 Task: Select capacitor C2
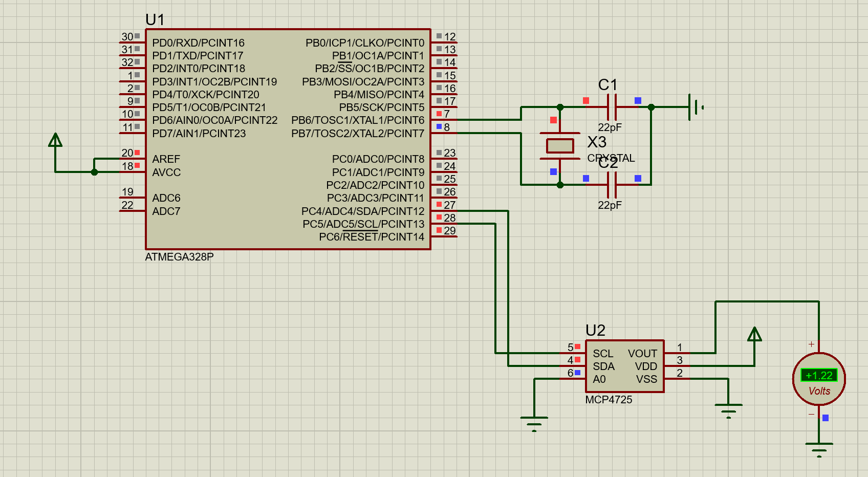pyautogui.click(x=612, y=184)
